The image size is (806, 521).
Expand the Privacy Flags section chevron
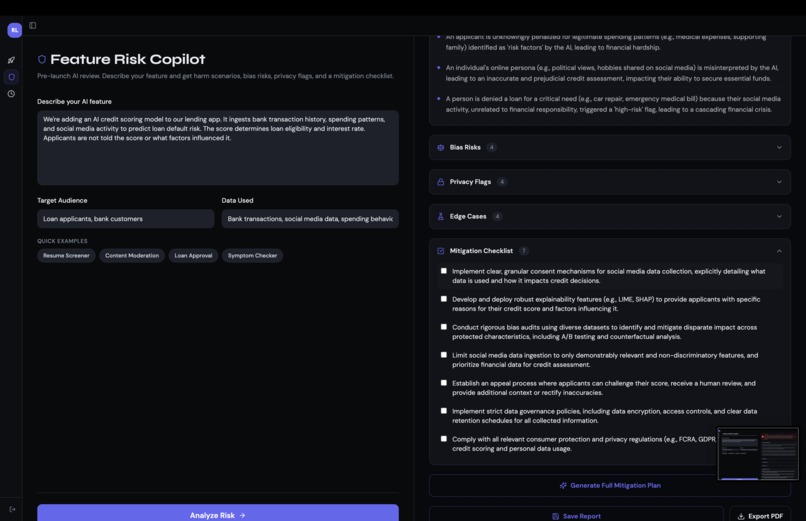coord(779,182)
